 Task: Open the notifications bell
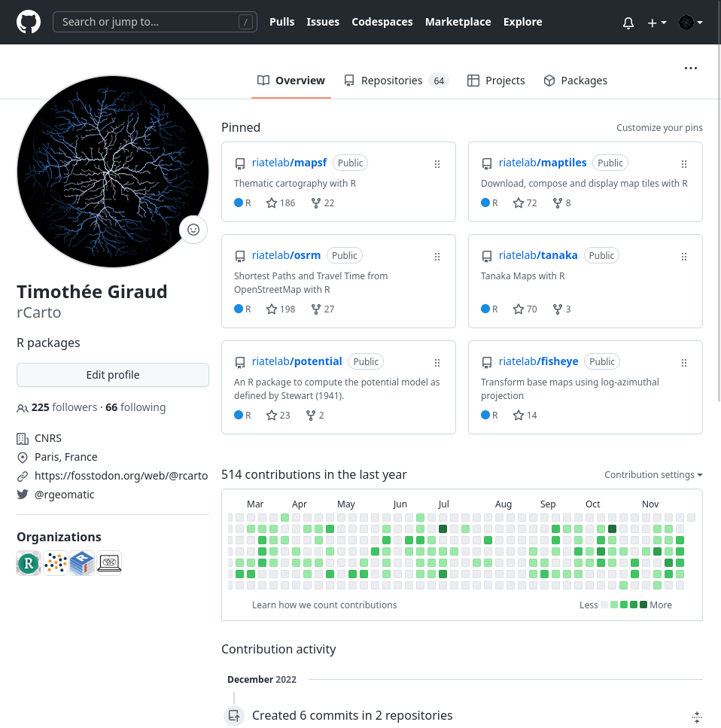(628, 23)
